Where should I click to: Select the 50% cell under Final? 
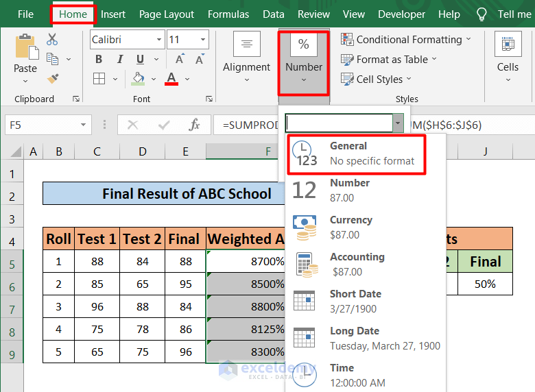point(485,284)
